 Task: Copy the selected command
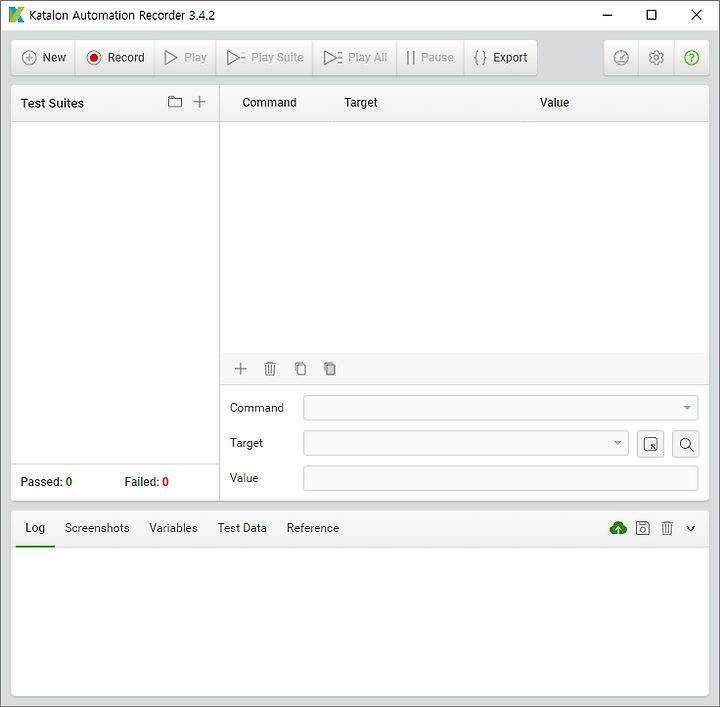click(300, 369)
